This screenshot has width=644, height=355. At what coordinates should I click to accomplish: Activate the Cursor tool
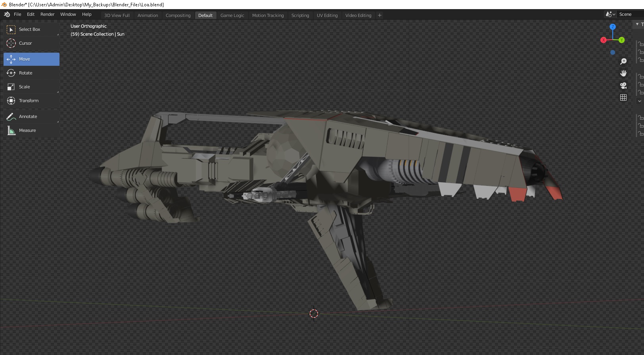[x=31, y=43]
